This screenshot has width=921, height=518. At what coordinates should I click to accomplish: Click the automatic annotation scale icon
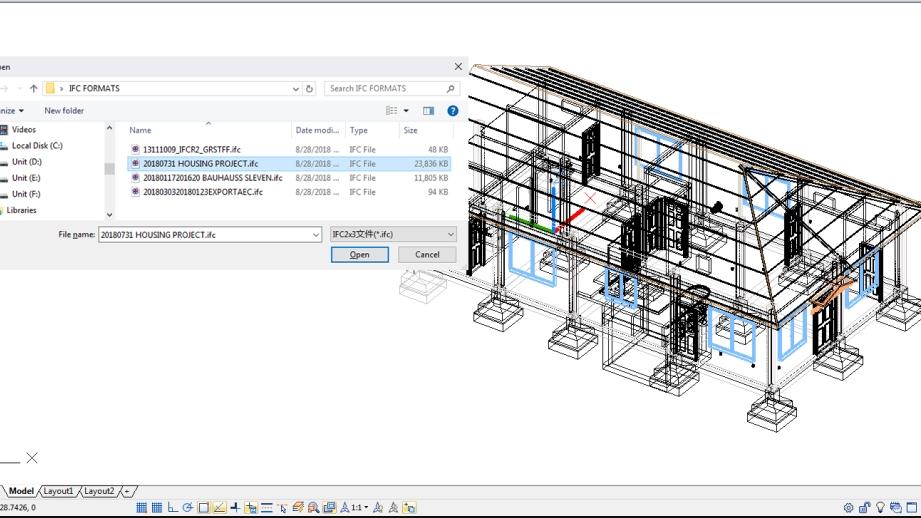[x=394, y=507]
